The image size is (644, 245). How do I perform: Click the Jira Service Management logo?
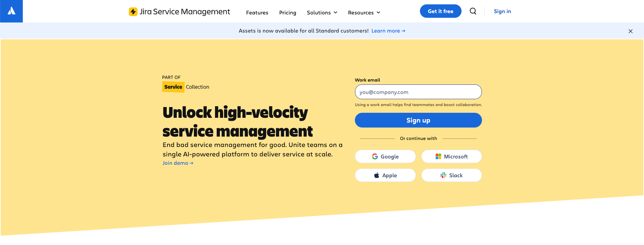coord(179,12)
